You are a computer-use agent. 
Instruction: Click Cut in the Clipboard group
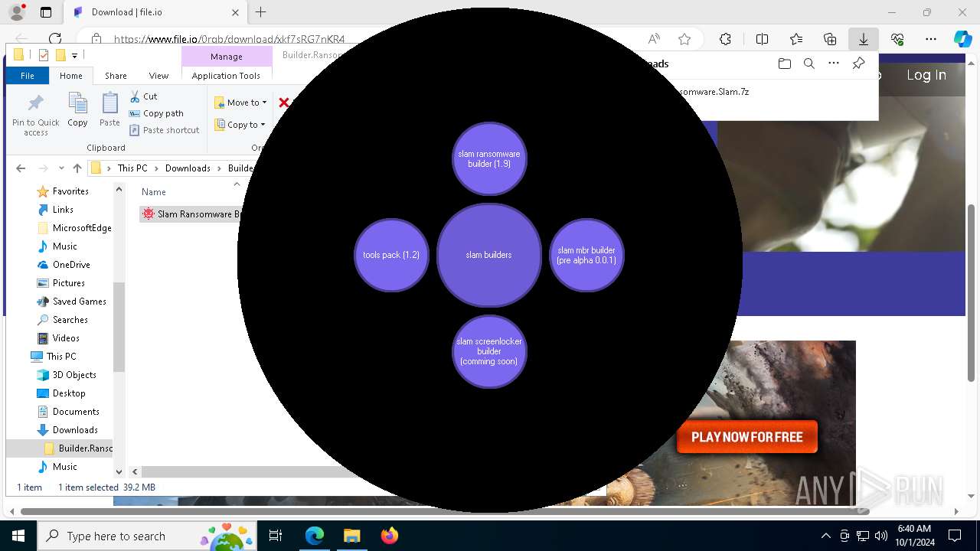click(143, 96)
